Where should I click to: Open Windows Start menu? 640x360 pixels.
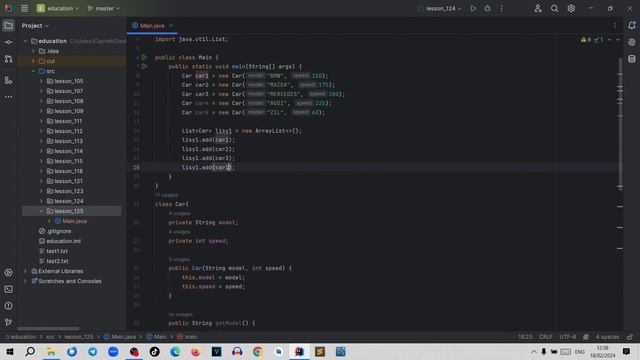coord(10,352)
